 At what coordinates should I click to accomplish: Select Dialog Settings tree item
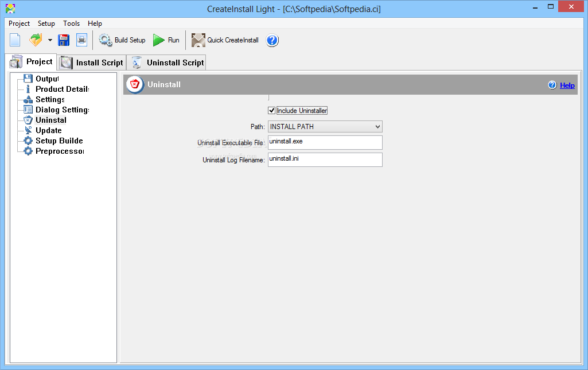click(x=63, y=110)
